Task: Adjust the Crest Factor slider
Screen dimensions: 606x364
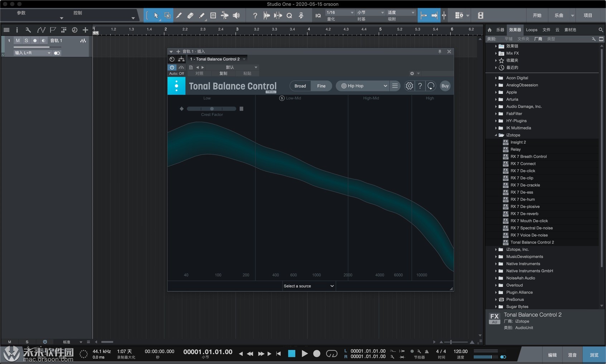Action: (212, 109)
